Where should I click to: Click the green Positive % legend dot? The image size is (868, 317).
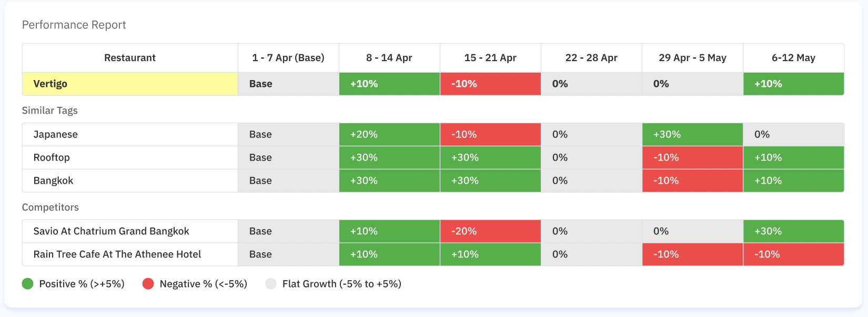click(x=28, y=284)
